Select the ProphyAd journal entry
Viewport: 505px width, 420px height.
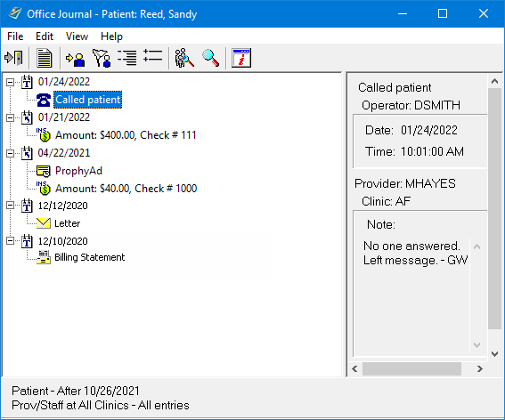[x=78, y=171]
